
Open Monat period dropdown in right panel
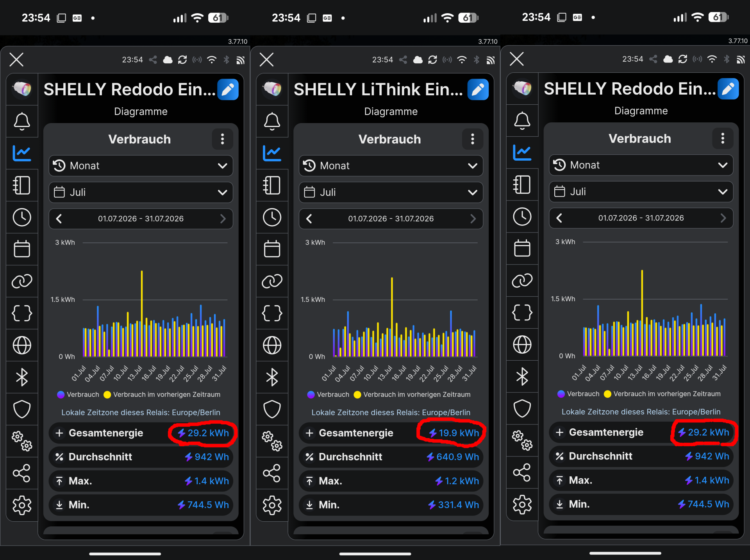(641, 165)
